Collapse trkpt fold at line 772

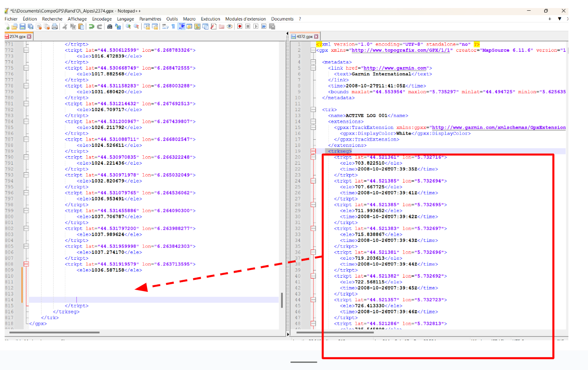click(x=26, y=50)
